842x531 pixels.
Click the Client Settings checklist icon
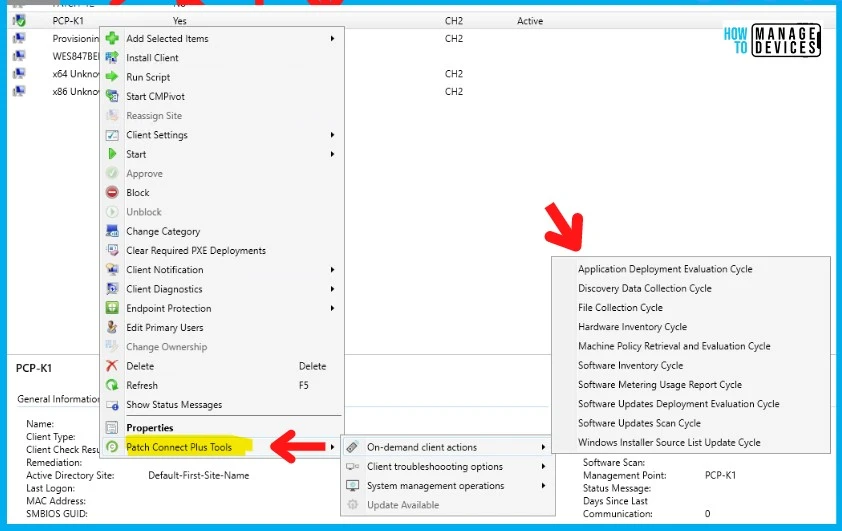pos(112,135)
